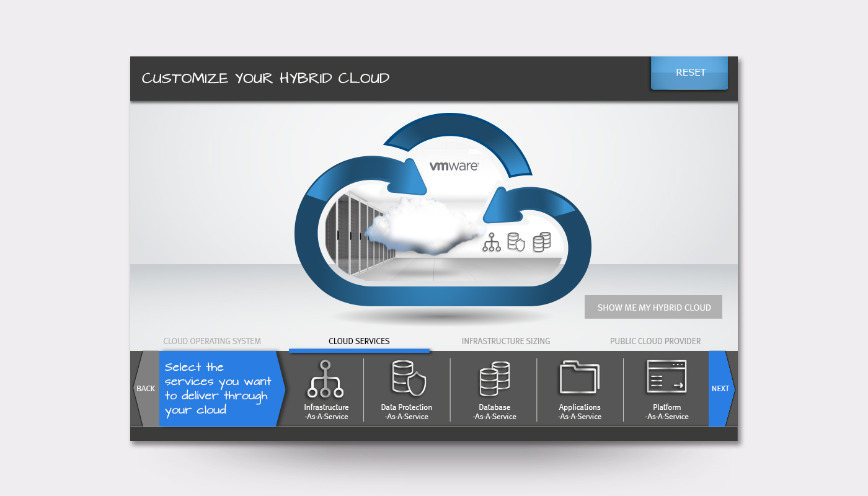This screenshot has width=868, height=496.
Task: Select the Applications-As-A-Service folder icon
Action: pyautogui.click(x=580, y=376)
